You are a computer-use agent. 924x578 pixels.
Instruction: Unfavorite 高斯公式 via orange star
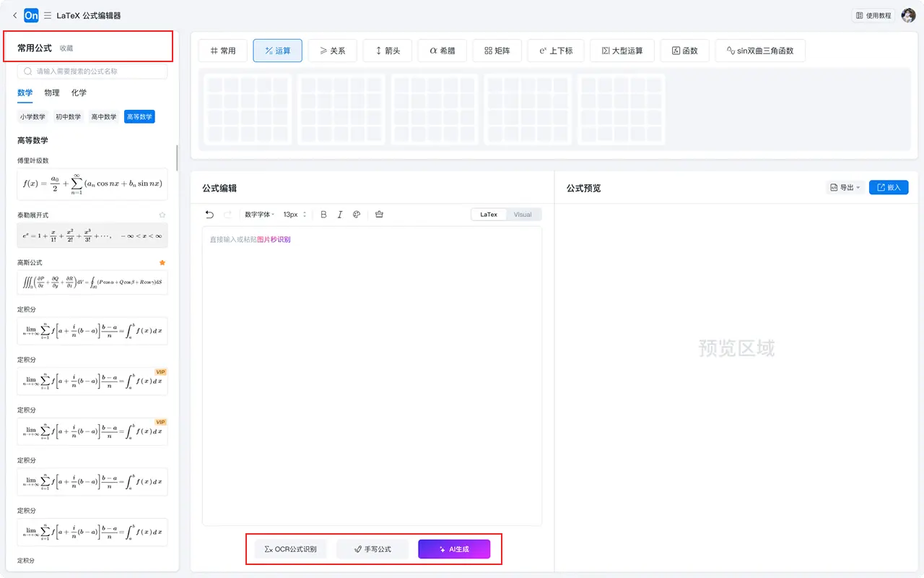162,262
